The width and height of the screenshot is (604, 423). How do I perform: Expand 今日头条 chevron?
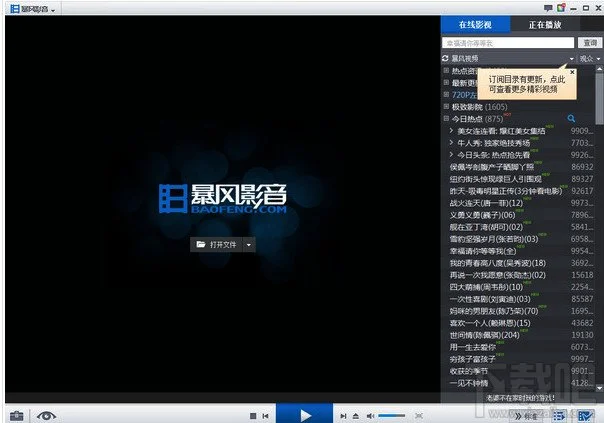click(x=451, y=154)
